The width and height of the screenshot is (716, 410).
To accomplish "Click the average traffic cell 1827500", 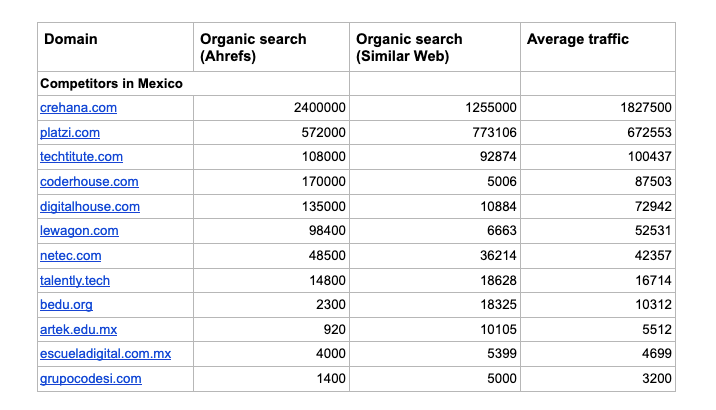I will click(x=643, y=108).
